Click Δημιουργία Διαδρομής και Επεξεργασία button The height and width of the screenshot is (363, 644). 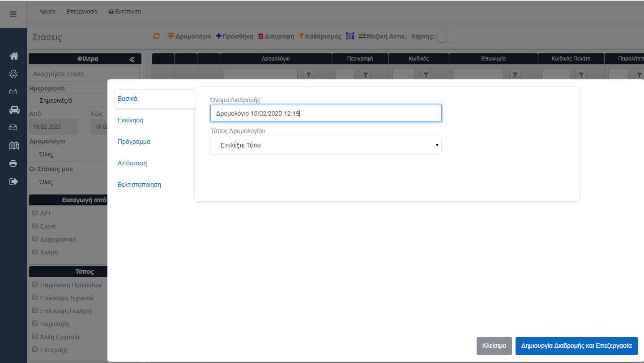[576, 346]
